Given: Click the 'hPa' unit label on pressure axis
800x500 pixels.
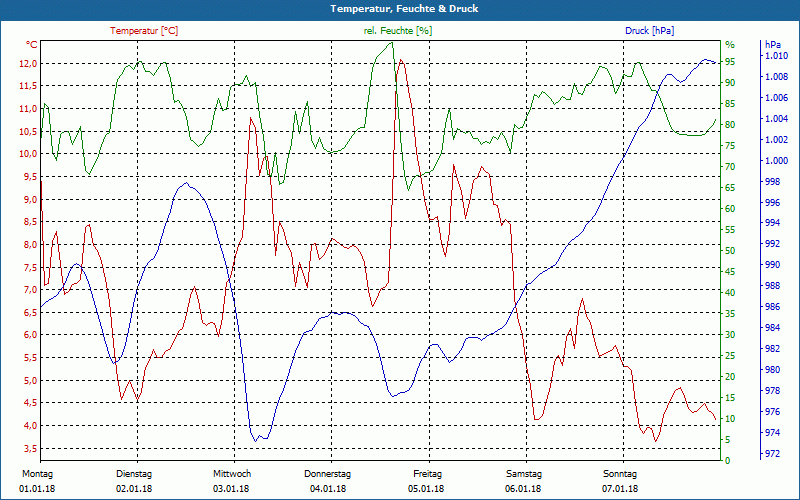Looking at the screenshot, I should tap(773, 45).
